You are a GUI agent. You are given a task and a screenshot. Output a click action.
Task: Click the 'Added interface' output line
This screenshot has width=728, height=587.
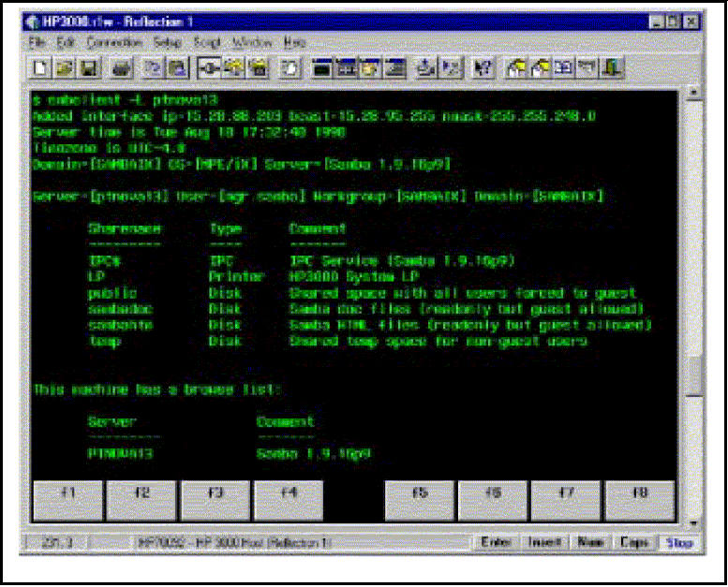coord(314,116)
